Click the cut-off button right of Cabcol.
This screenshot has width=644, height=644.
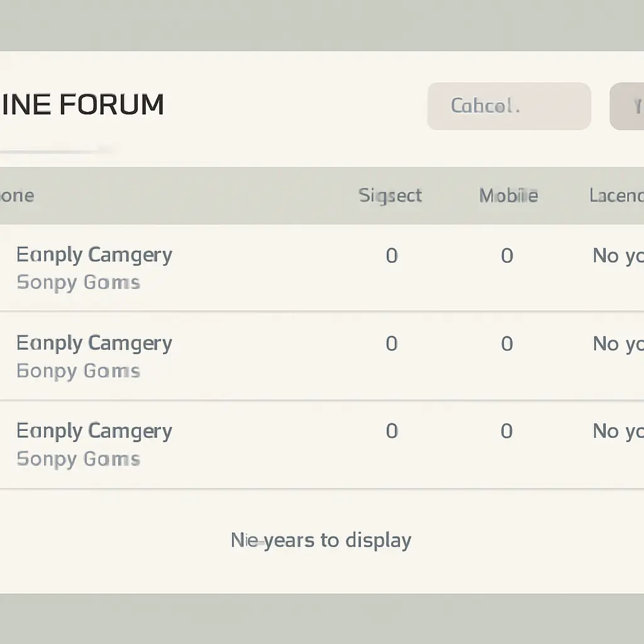coord(628,106)
